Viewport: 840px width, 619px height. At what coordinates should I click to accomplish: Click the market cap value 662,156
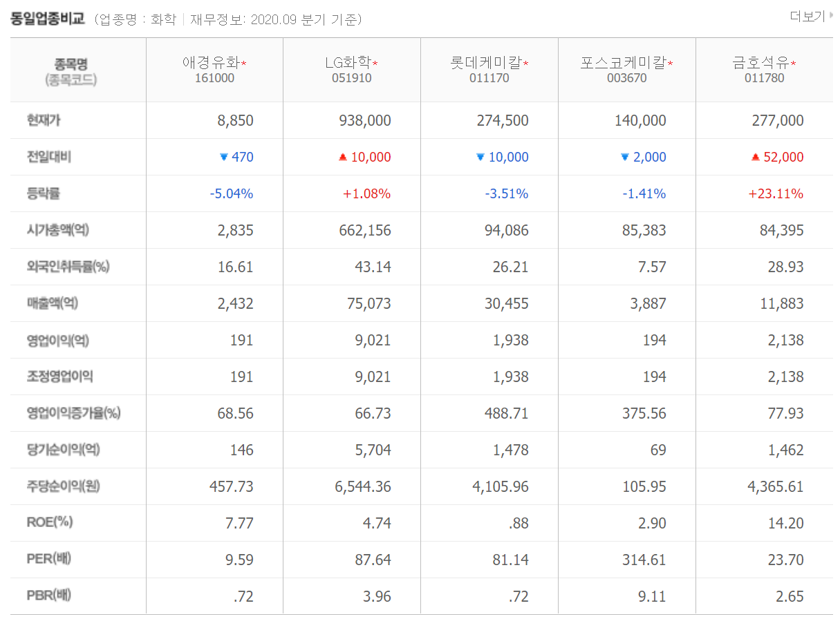click(365, 231)
